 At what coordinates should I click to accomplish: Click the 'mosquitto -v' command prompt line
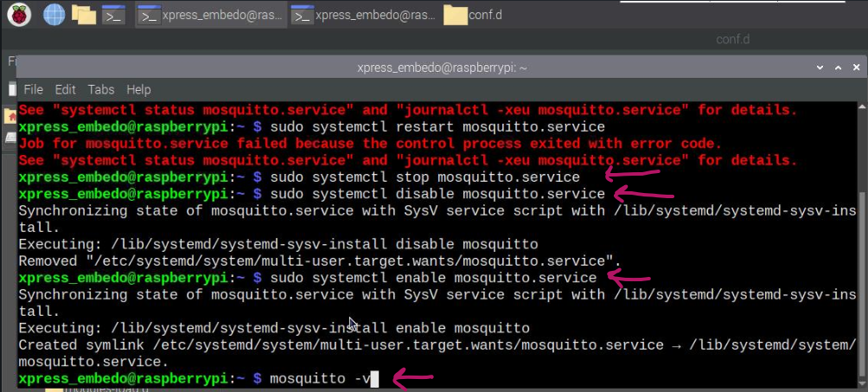coord(198,379)
